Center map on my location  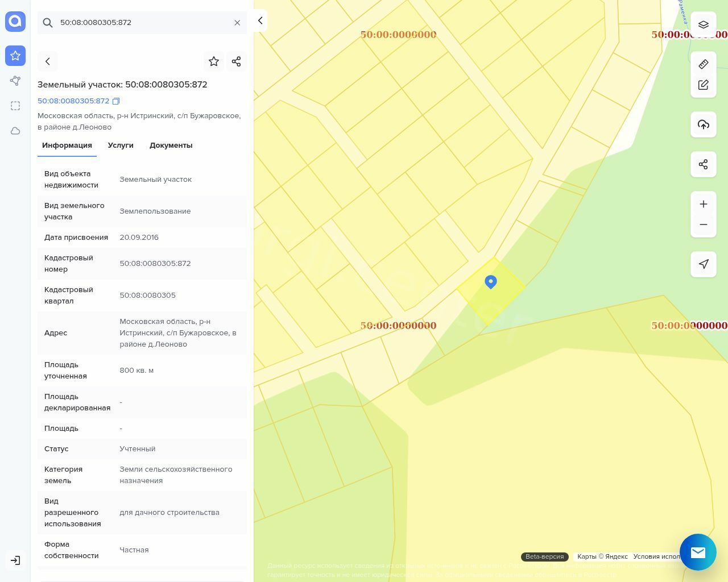click(x=703, y=264)
